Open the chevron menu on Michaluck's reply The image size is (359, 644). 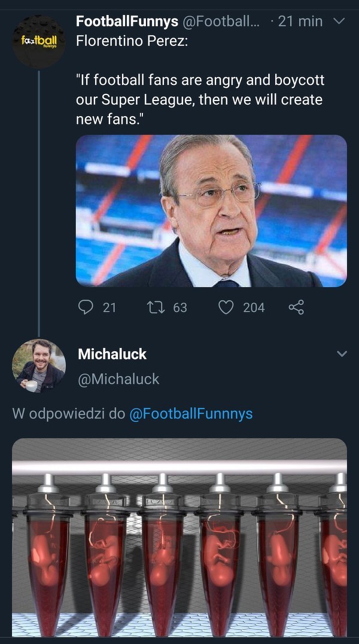pyautogui.click(x=342, y=354)
